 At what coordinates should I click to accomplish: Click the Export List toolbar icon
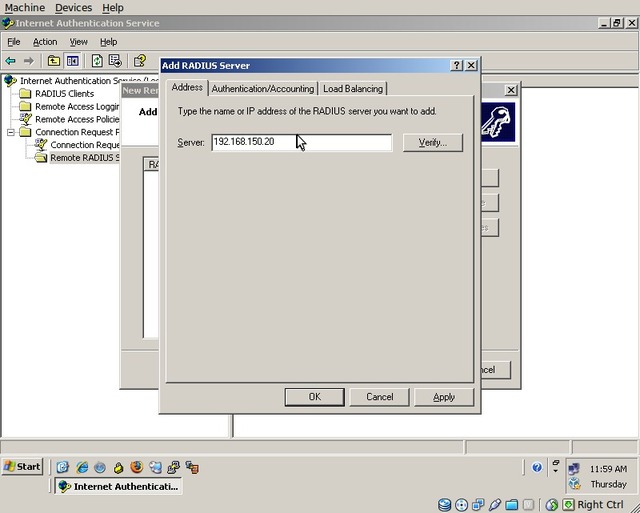(115, 61)
